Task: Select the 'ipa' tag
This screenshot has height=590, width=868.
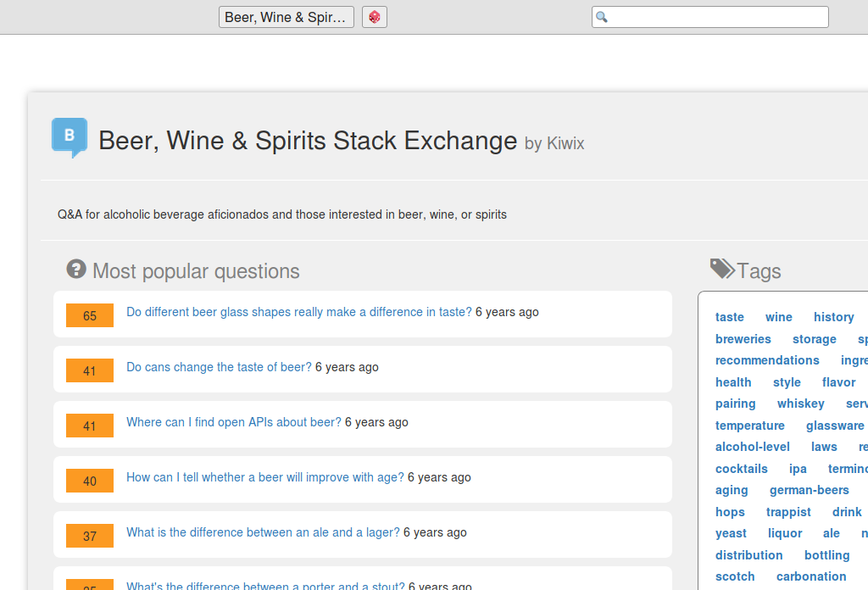Action: pyautogui.click(x=798, y=469)
